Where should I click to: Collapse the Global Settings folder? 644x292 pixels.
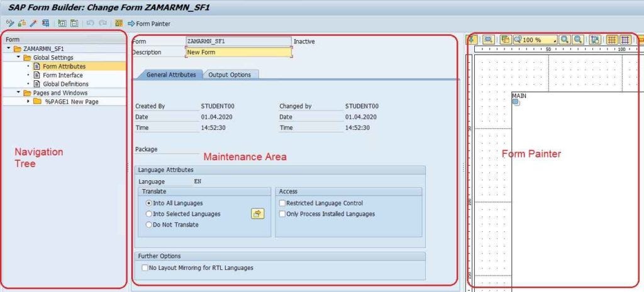tap(18, 57)
